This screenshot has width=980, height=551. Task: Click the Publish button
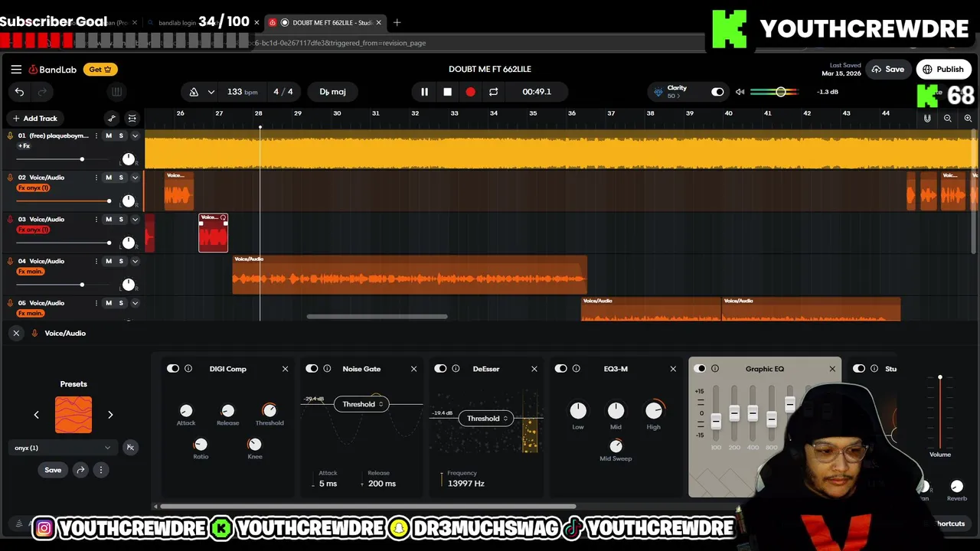(x=943, y=69)
